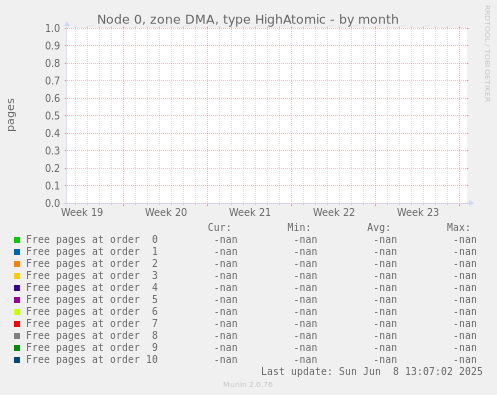Click the 'Last update' timestamp text

coord(372,372)
